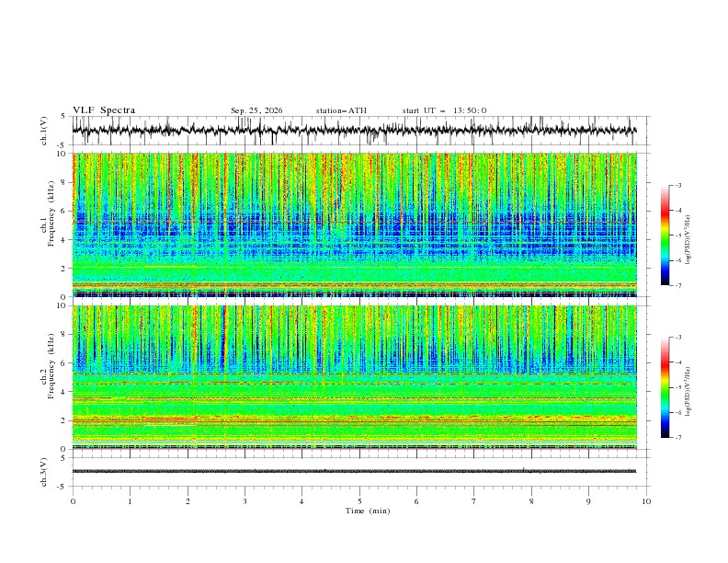This screenshot has width=728, height=563.
Task: Click the ch.2 color scale bar
Action: click(x=665, y=387)
